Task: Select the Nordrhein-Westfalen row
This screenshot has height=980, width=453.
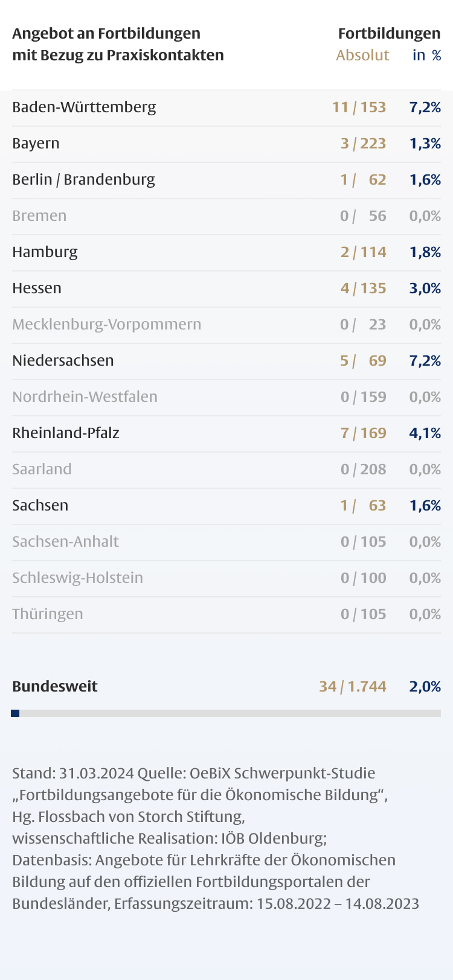Action: 85,397
